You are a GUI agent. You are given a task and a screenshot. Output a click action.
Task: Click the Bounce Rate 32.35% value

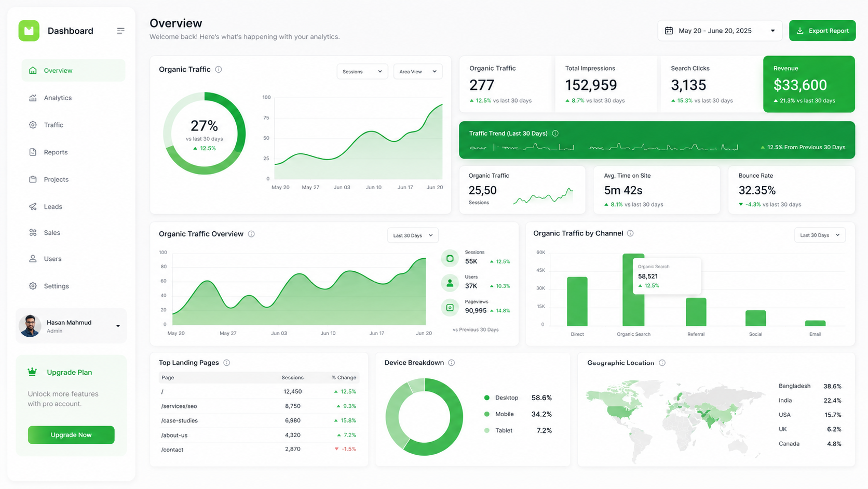coord(757,190)
